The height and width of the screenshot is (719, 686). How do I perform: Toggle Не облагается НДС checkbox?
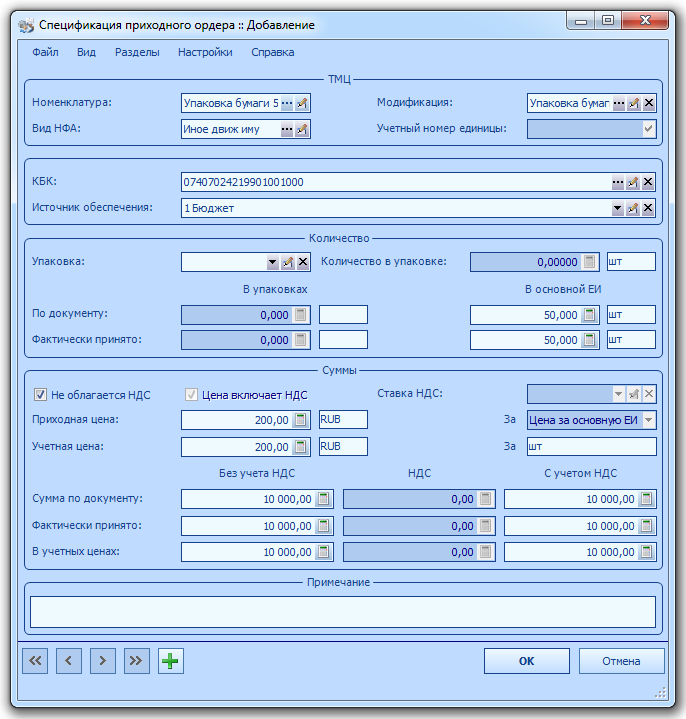coord(40,394)
